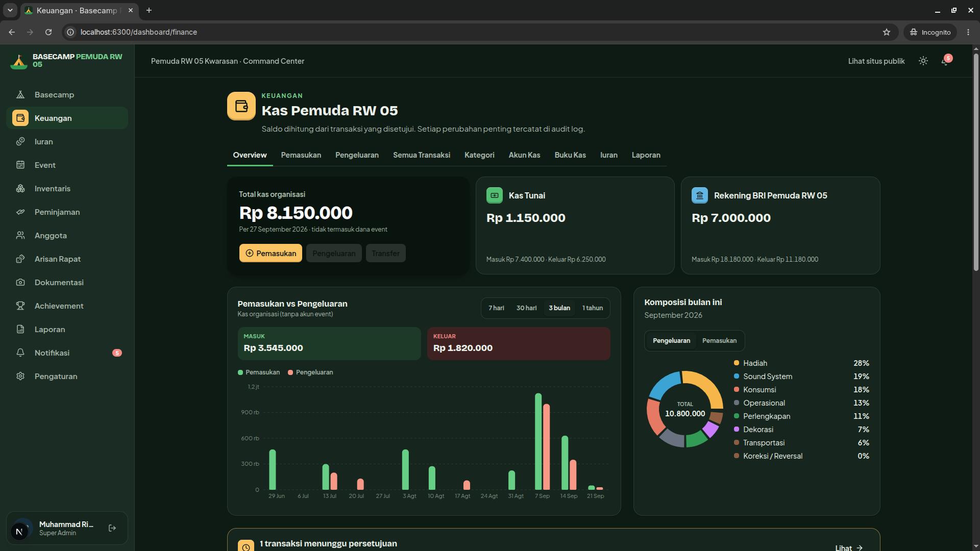This screenshot has width=980, height=551.
Task: Open Inventaris boxes icon in sidebar
Action: tap(20, 189)
